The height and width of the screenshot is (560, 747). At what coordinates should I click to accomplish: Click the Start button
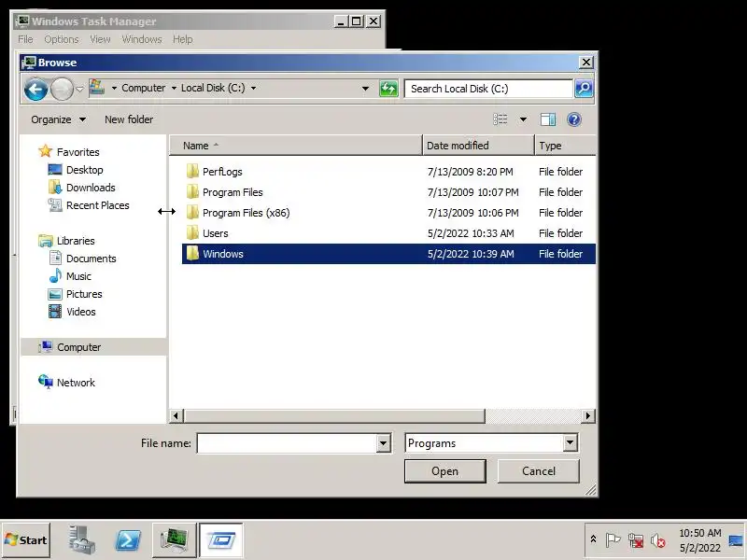pos(26,540)
